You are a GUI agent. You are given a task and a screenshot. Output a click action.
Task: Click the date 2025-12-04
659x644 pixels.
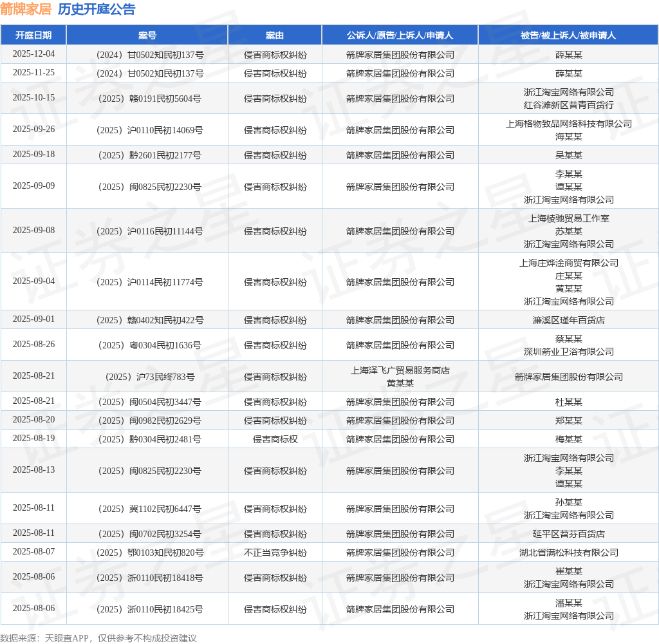click(x=33, y=54)
